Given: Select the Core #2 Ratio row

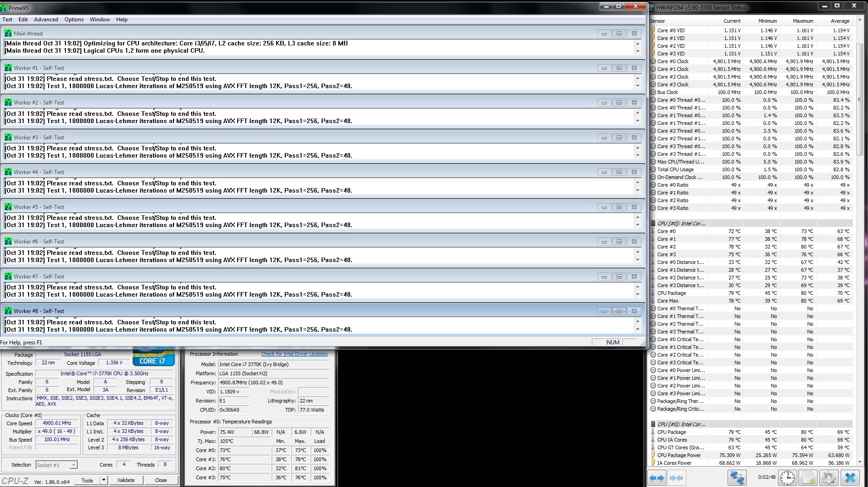Looking at the screenshot, I should (x=751, y=200).
